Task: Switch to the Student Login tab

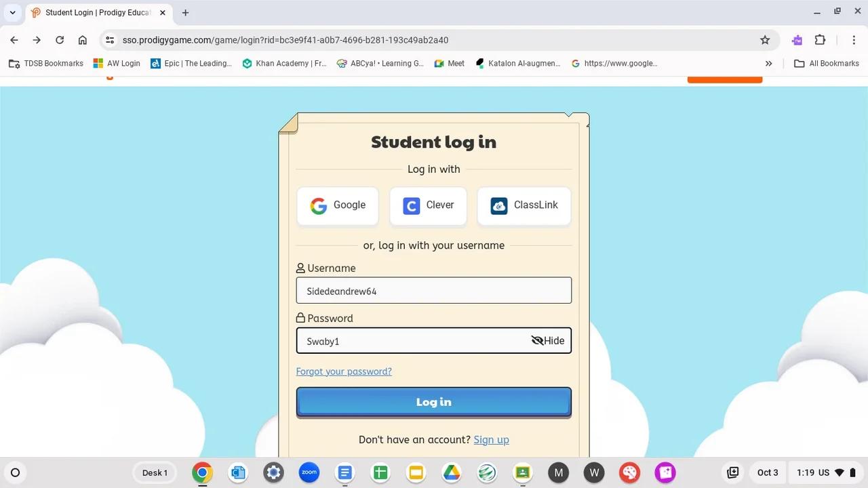Action: pyautogui.click(x=98, y=12)
